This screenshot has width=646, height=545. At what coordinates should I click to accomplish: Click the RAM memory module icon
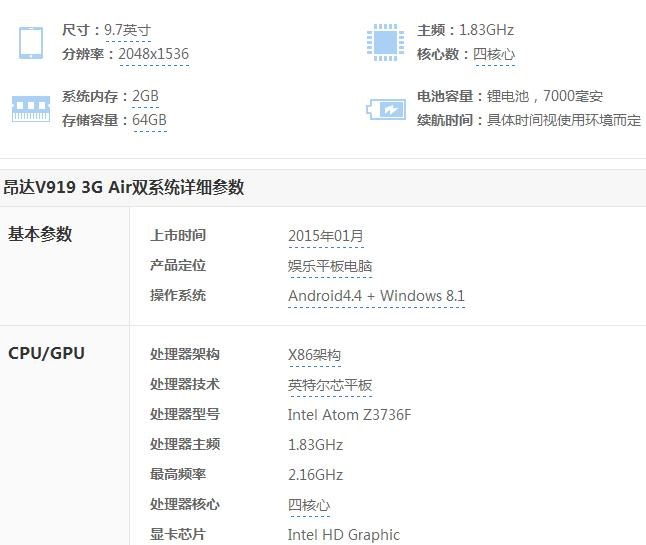31,108
